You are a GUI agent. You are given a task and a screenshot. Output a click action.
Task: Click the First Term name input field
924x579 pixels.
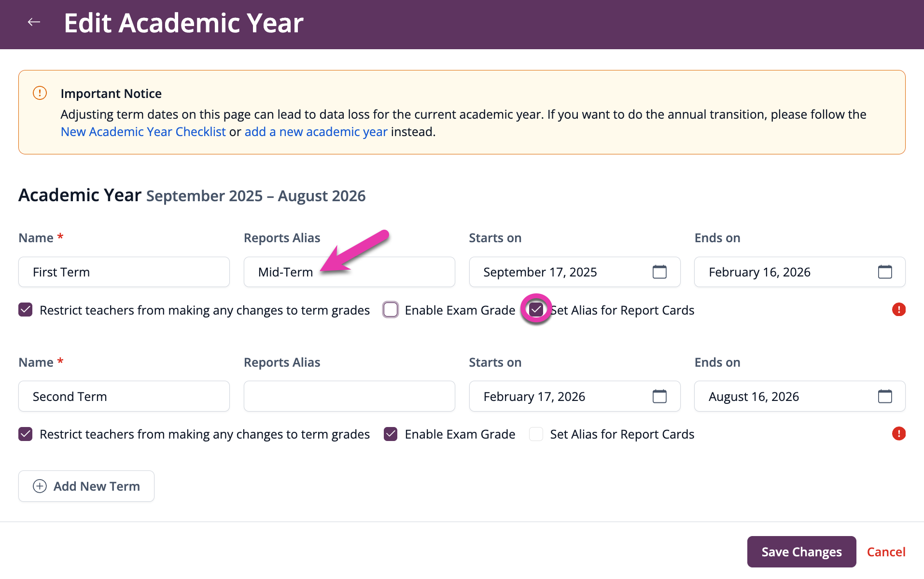tap(124, 272)
